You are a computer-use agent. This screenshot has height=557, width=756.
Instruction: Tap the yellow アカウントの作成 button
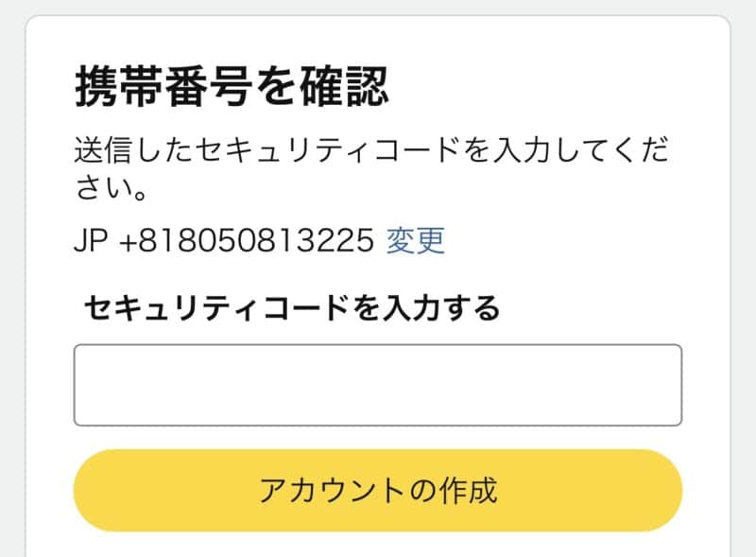point(378,490)
